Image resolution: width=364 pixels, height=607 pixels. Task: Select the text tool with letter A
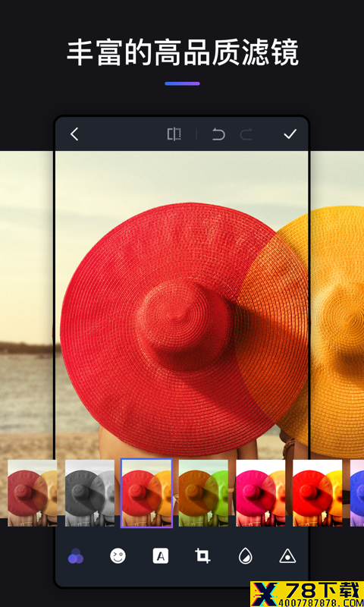tap(160, 556)
